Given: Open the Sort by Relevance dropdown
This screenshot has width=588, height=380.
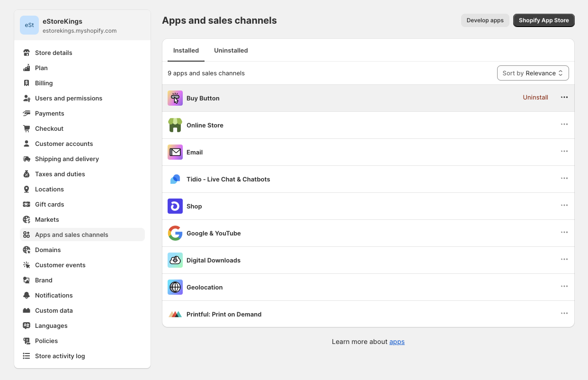Looking at the screenshot, I should [533, 73].
